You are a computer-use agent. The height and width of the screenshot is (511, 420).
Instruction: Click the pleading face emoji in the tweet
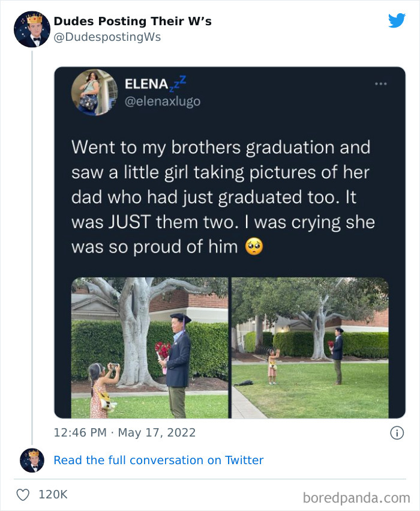pos(254,247)
